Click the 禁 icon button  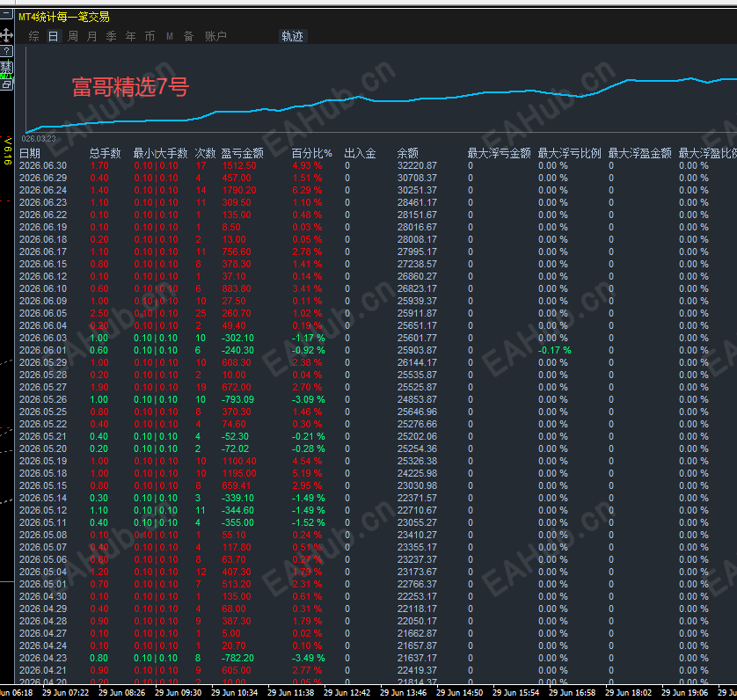coord(6,67)
